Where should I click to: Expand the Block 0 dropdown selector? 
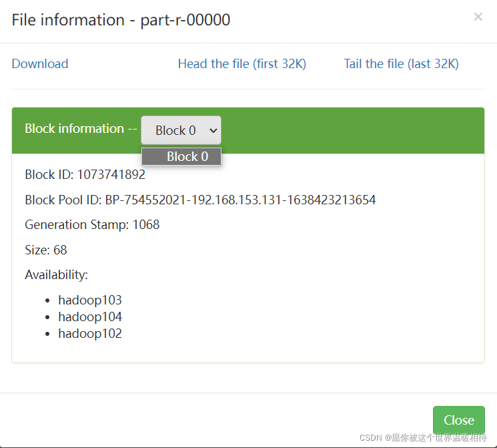[x=181, y=130]
